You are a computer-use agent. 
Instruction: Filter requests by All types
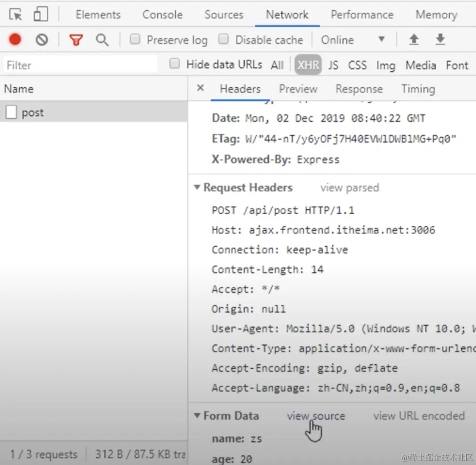(x=277, y=65)
